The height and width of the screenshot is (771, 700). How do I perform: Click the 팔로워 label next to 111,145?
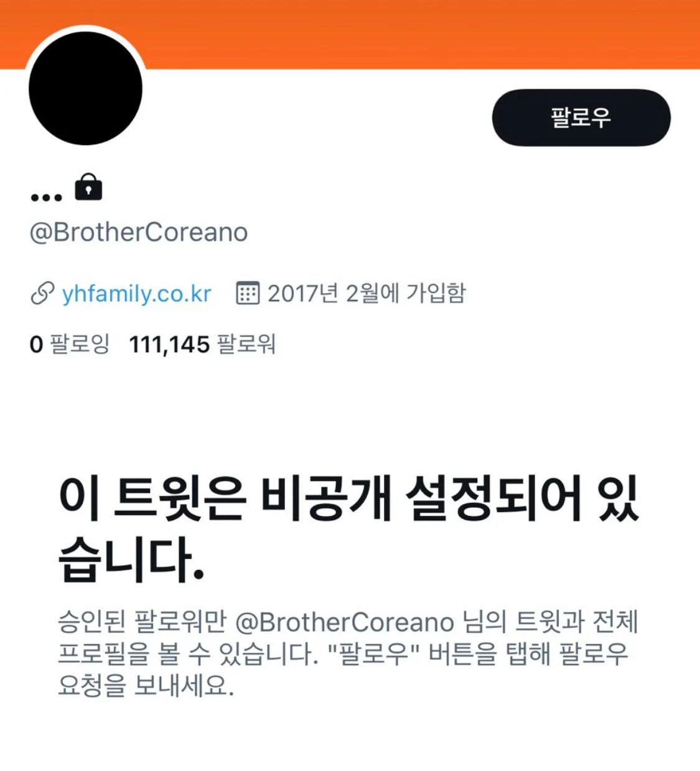click(x=246, y=344)
